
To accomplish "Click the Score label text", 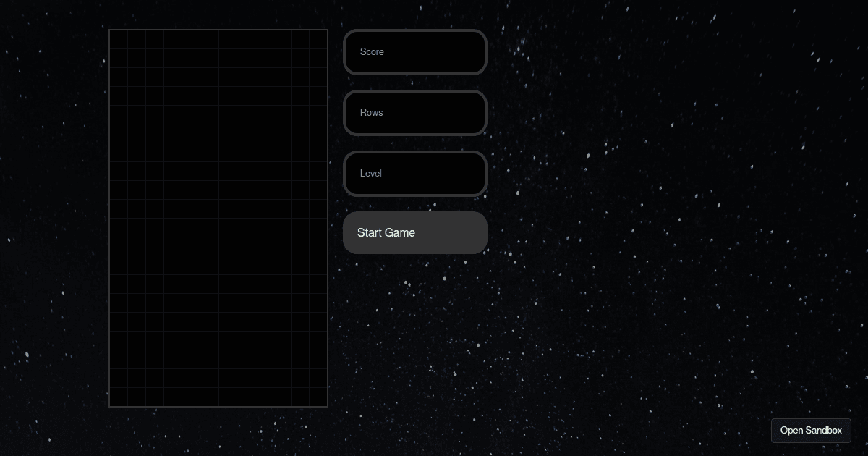I will coord(370,51).
